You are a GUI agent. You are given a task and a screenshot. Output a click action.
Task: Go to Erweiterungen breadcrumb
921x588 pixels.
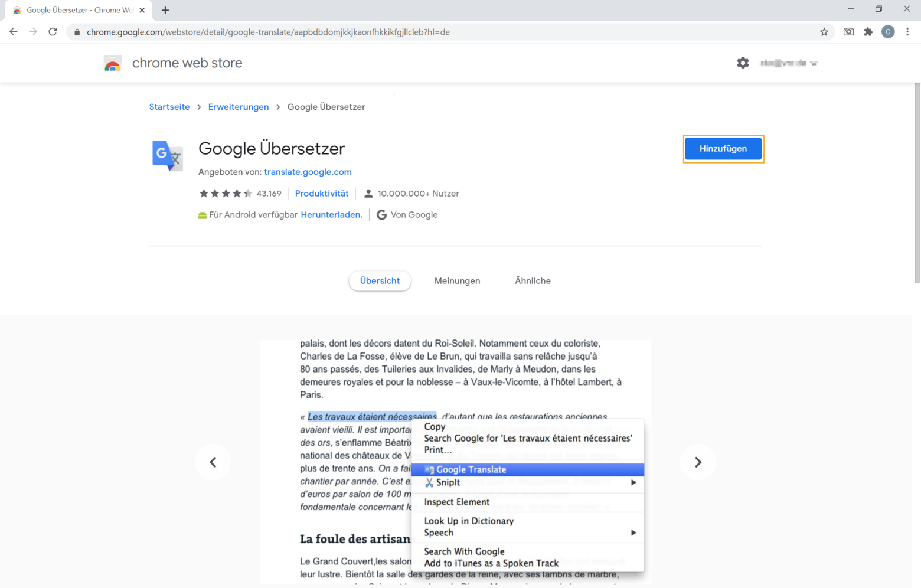(x=239, y=107)
